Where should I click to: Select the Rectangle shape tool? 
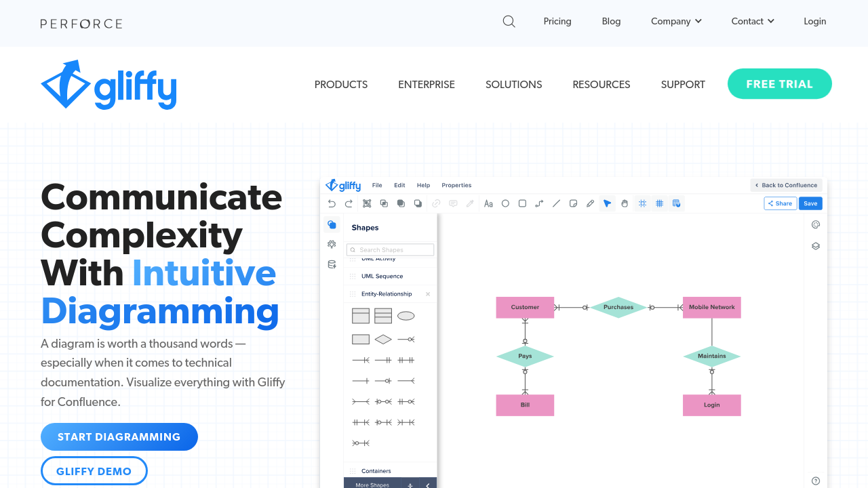pos(522,203)
